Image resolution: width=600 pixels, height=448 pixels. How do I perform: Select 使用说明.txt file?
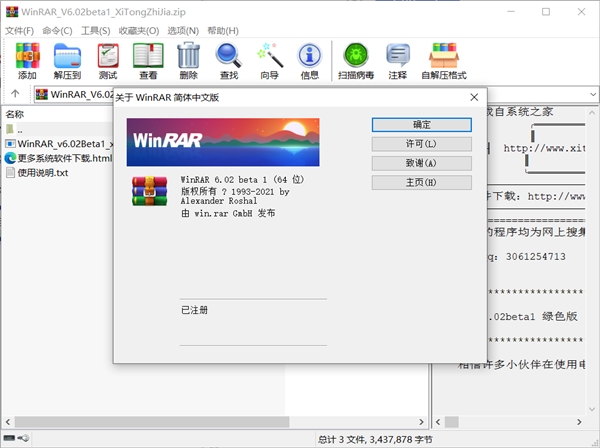(x=37, y=173)
